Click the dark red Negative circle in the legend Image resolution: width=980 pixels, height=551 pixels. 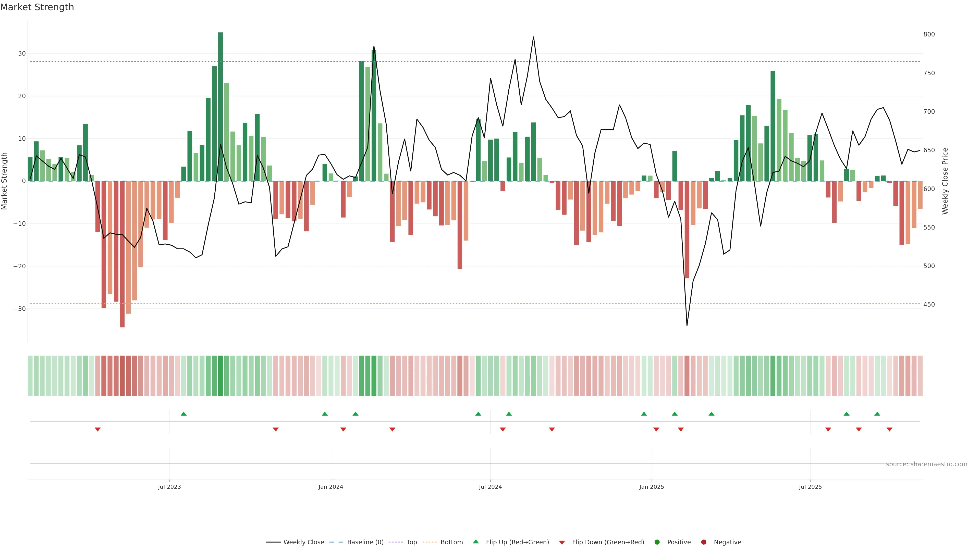click(x=703, y=542)
